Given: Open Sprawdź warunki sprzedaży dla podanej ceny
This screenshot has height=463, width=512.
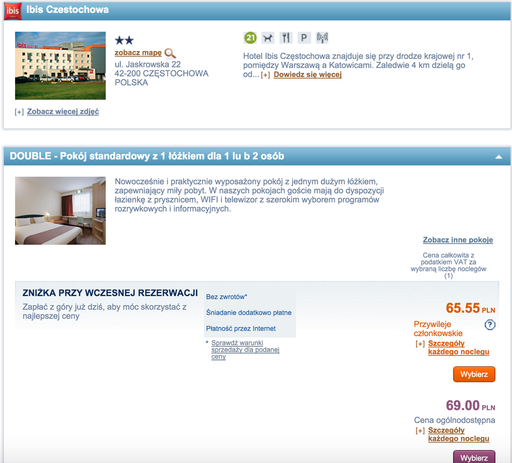Looking at the screenshot, I should click(x=245, y=350).
